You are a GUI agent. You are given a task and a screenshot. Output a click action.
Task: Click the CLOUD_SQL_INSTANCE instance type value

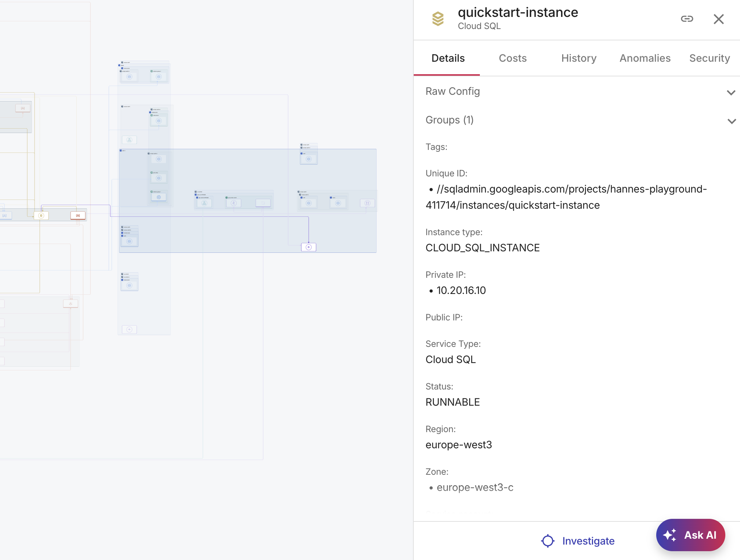[x=482, y=248]
